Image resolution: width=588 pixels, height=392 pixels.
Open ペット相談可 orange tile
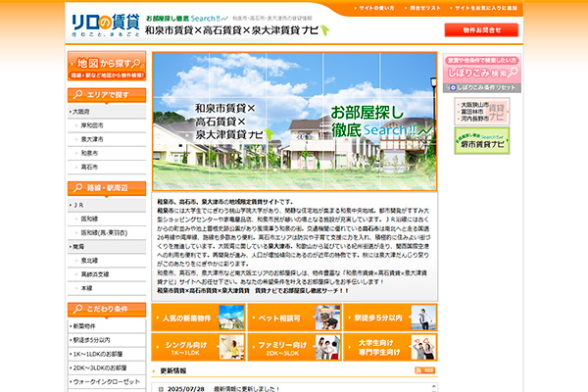tap(294, 318)
